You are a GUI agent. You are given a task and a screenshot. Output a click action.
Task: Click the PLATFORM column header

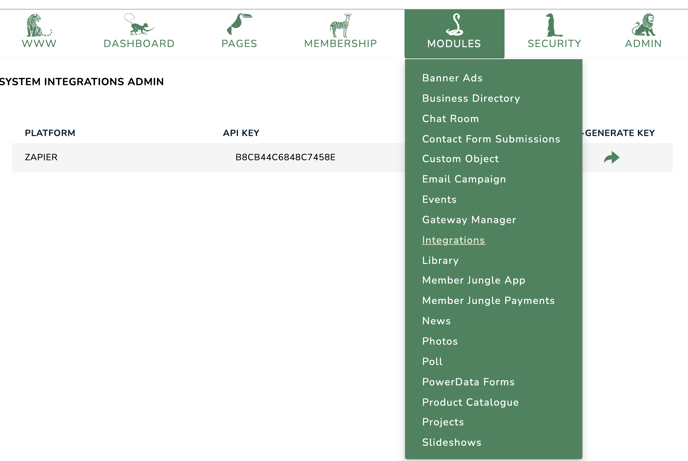[x=50, y=133]
